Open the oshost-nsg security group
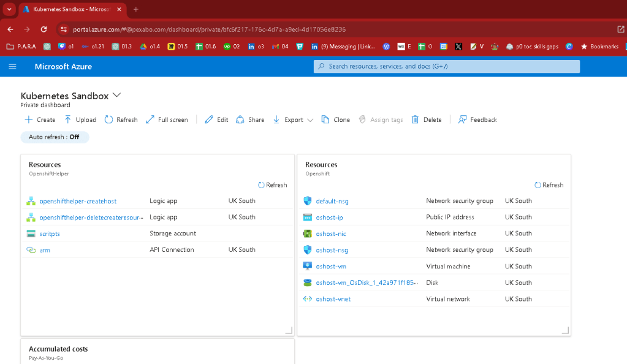This screenshot has width=627, height=364. pyautogui.click(x=332, y=250)
